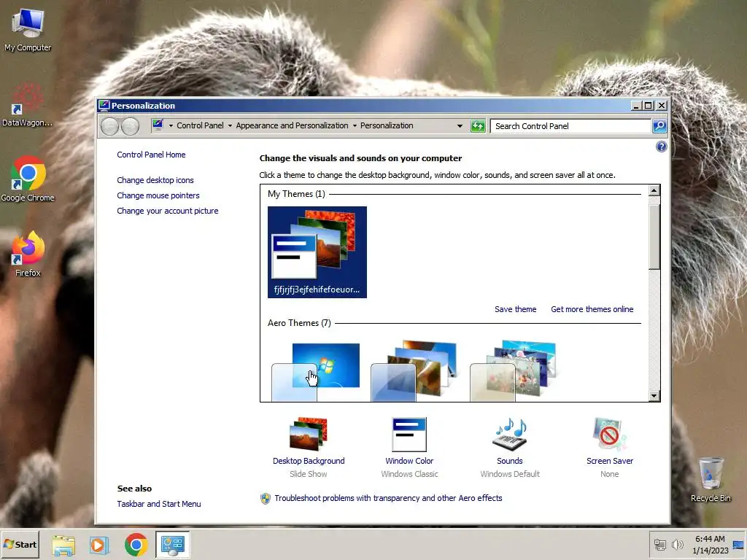Screen dimensions: 747x560
Task: Click the Personalization title bar icon
Action: tap(104, 106)
